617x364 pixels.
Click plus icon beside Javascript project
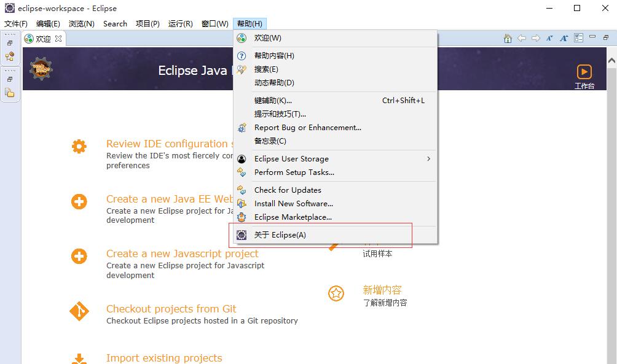pos(79,257)
